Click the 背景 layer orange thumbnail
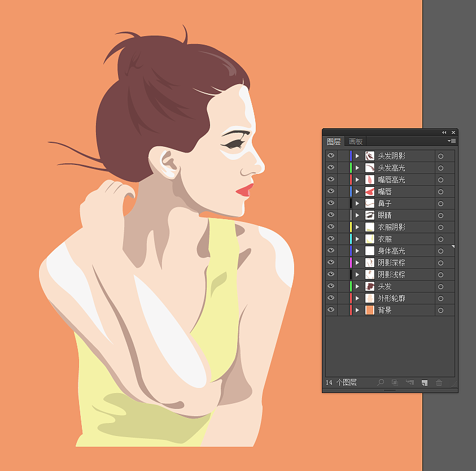This screenshot has width=476, height=471. pos(370,310)
